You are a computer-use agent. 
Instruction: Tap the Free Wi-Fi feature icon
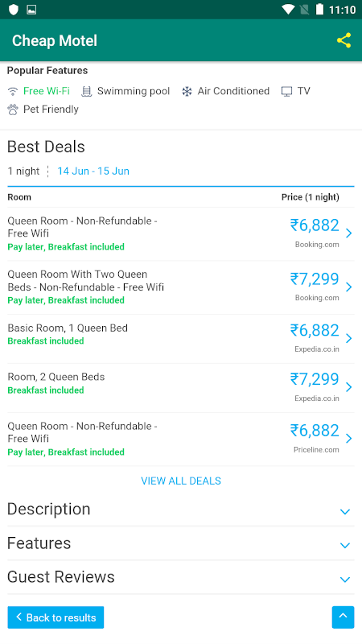pyautogui.click(x=13, y=91)
